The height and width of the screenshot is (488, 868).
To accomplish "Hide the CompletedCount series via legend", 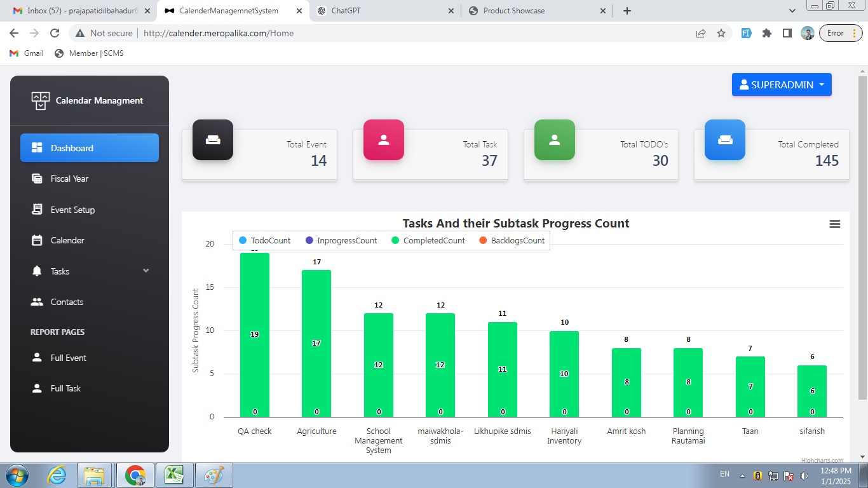I will coord(428,241).
